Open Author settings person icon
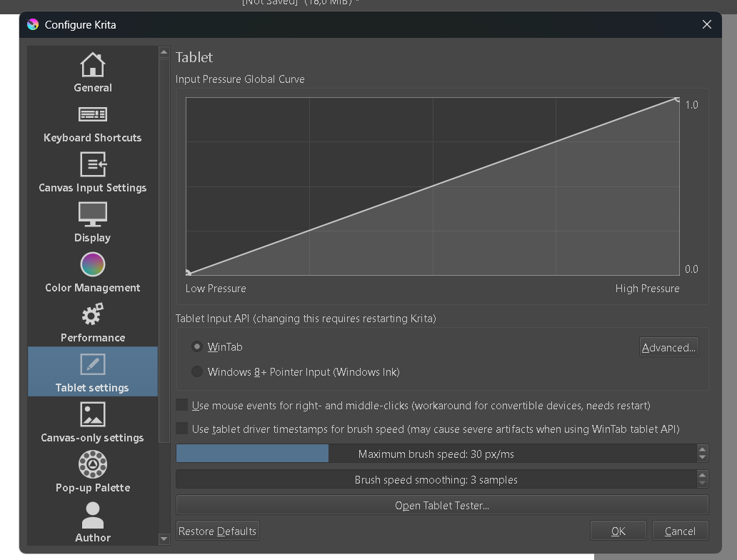Screen dimensions: 737x560 tap(93, 515)
